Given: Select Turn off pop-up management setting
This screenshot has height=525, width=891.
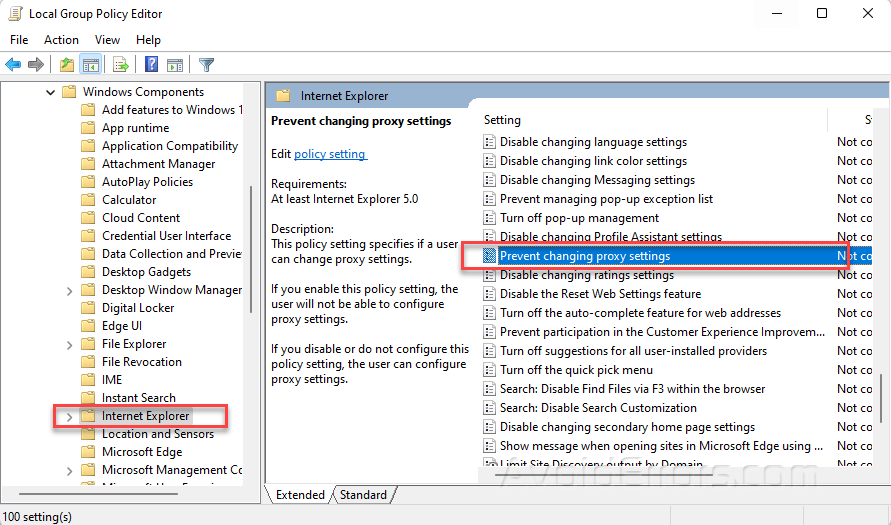Looking at the screenshot, I should point(579,218).
